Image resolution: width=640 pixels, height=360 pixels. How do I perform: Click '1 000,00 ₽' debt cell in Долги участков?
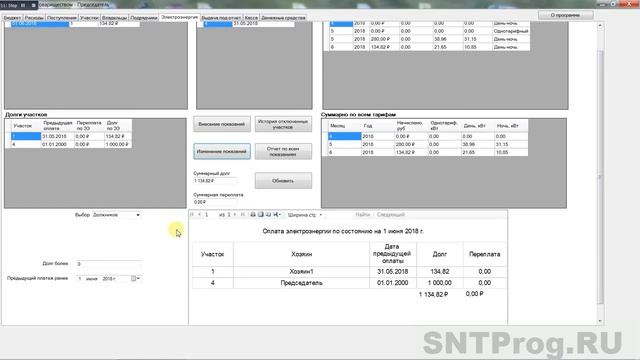pos(118,144)
